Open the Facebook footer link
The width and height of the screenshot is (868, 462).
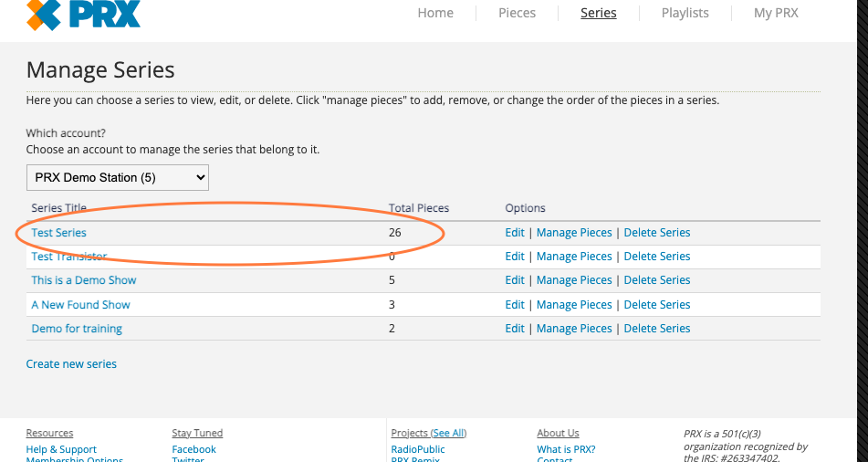click(x=193, y=449)
